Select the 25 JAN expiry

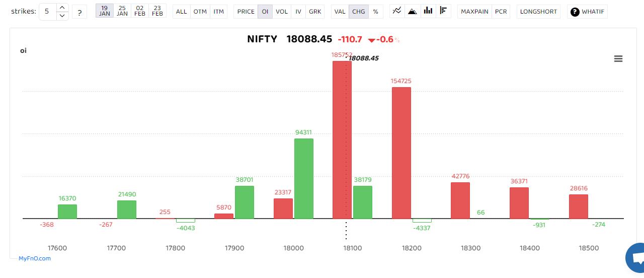click(x=122, y=11)
